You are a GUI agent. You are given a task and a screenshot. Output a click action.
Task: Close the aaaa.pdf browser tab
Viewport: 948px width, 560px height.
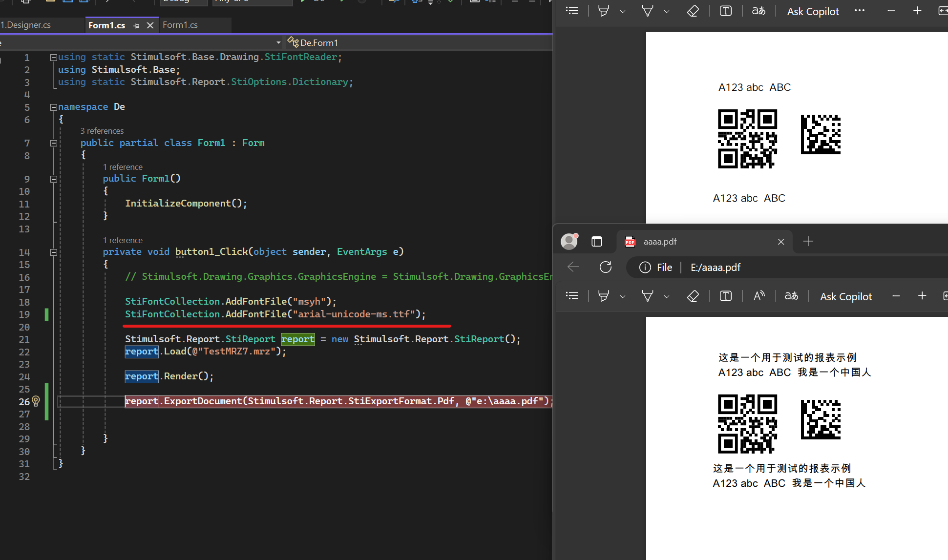tap(781, 242)
